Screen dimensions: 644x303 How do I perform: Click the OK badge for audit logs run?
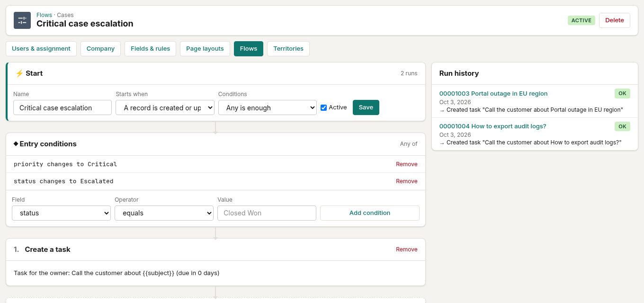pos(622,126)
